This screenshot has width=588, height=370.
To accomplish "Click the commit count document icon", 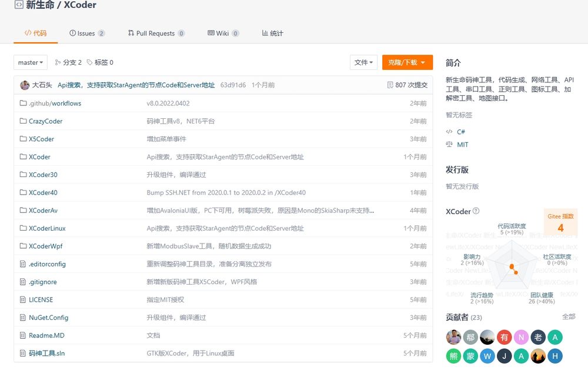I will [x=390, y=85].
